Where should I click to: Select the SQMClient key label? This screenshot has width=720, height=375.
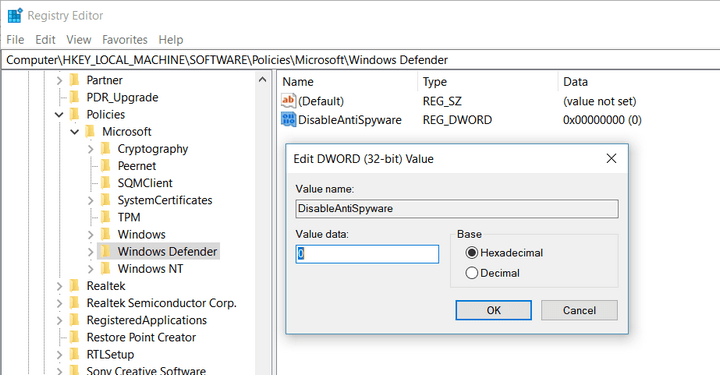coord(145,183)
